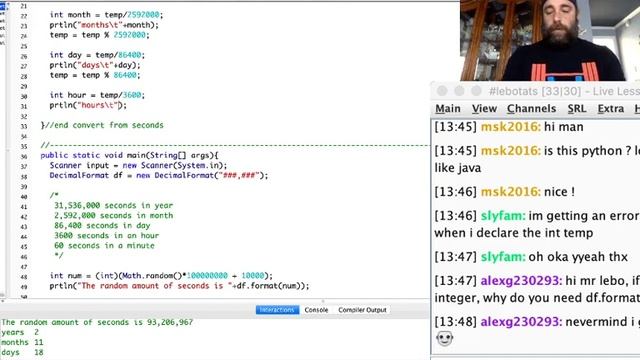Click the line 'int day = temp/86400;'

[x=97, y=55]
